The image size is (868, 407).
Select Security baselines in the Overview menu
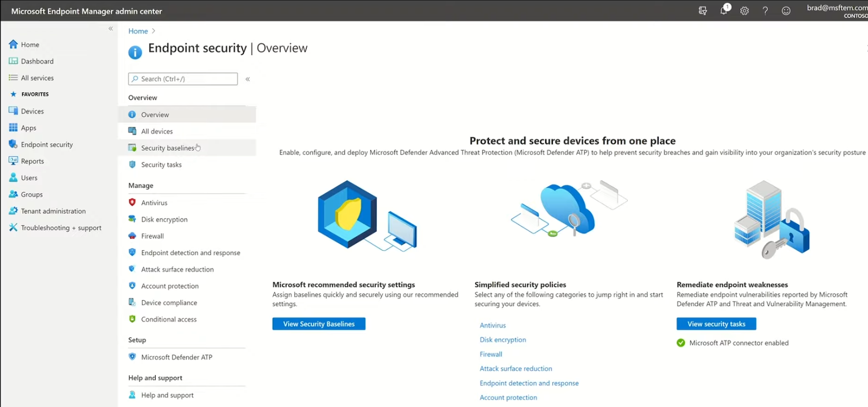167,148
